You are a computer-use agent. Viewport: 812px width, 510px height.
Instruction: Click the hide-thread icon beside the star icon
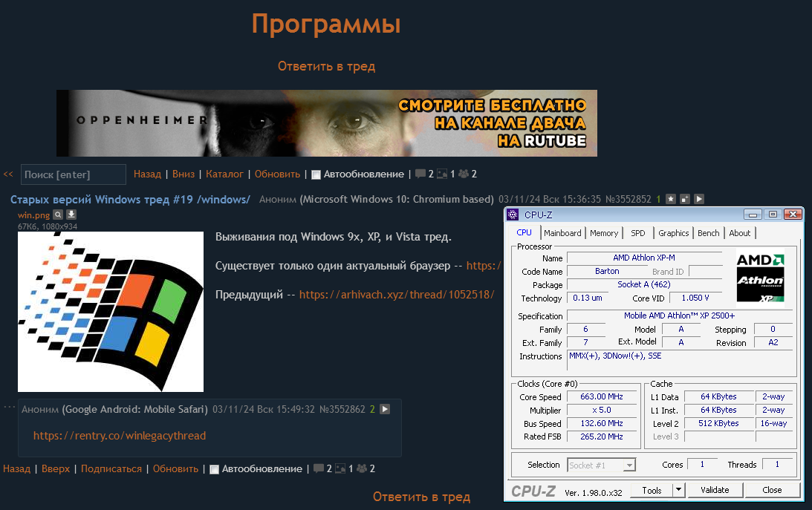click(x=685, y=199)
